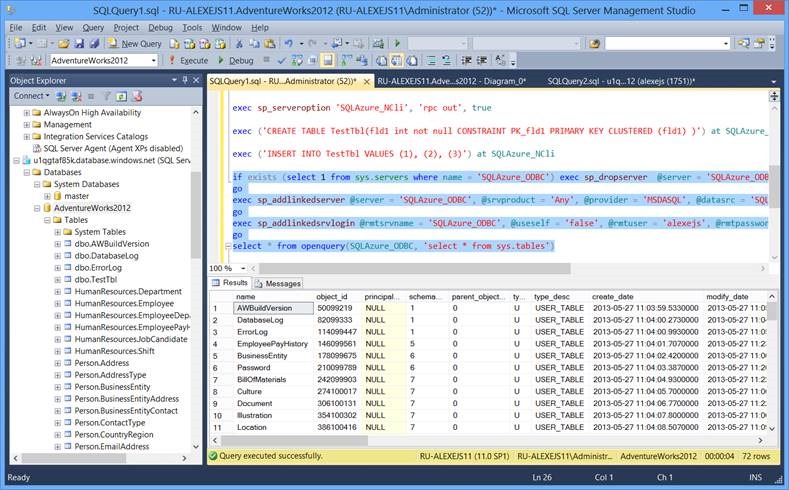Open the 100 % zoom dropdown
Image resolution: width=789 pixels, height=490 pixels.
click(243, 269)
